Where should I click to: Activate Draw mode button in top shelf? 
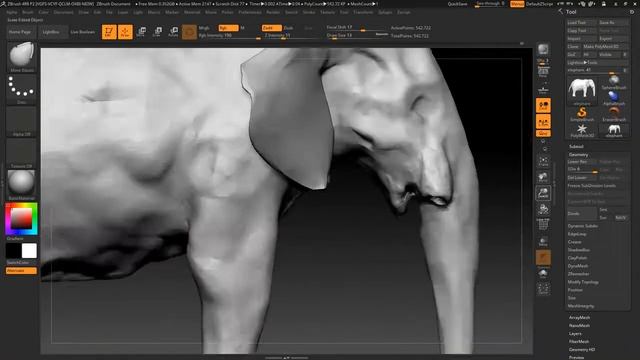coord(125,32)
